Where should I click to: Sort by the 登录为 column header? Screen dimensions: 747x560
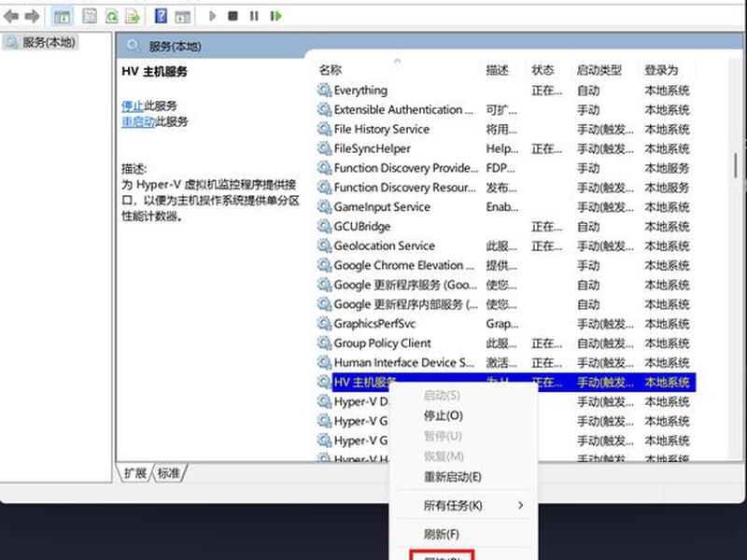coord(661,70)
